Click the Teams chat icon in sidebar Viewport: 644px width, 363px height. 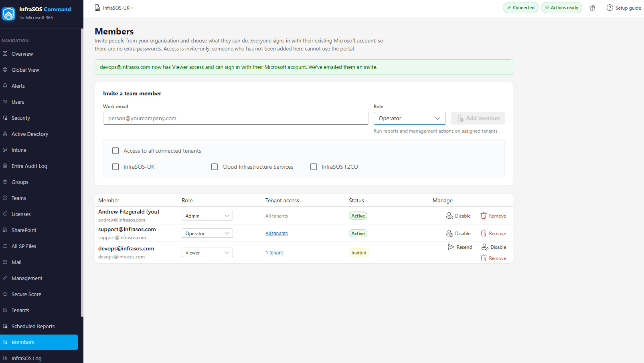[5, 198]
